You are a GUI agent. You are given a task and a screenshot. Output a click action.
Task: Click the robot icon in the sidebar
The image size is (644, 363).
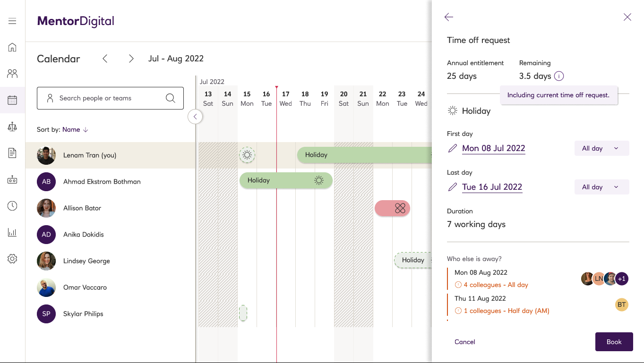pos(12,179)
